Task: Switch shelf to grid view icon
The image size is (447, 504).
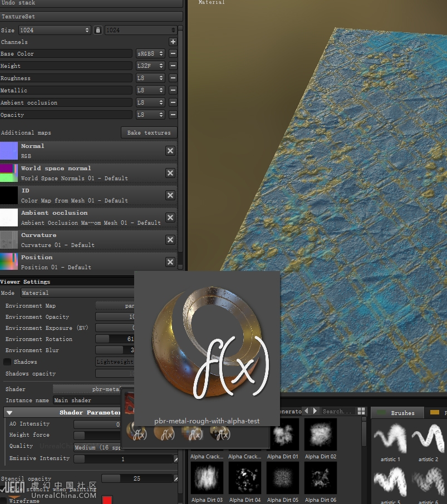Action: pyautogui.click(x=361, y=411)
